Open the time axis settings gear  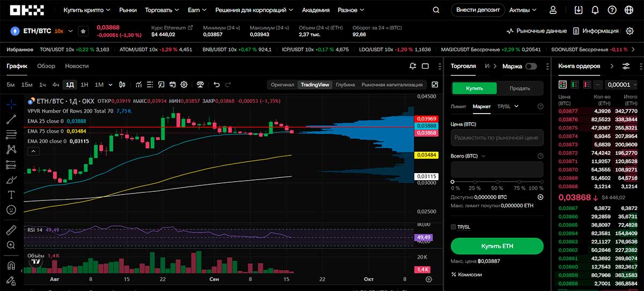coord(428,279)
